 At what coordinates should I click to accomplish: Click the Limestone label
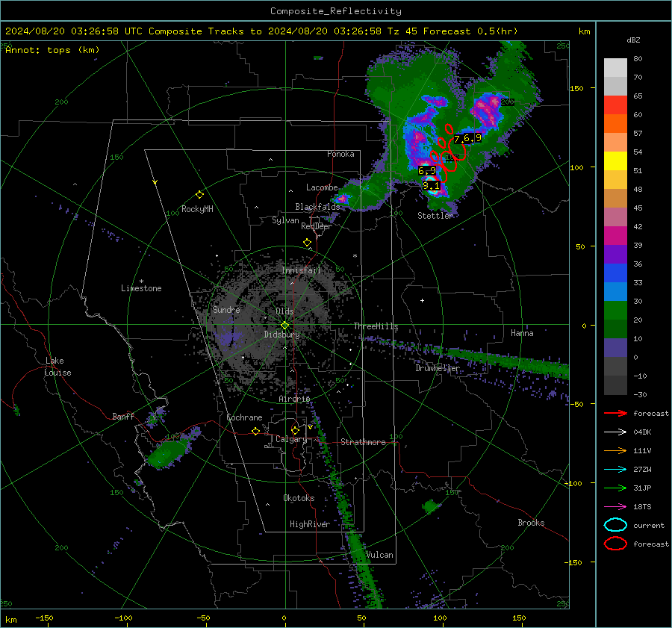click(x=141, y=288)
